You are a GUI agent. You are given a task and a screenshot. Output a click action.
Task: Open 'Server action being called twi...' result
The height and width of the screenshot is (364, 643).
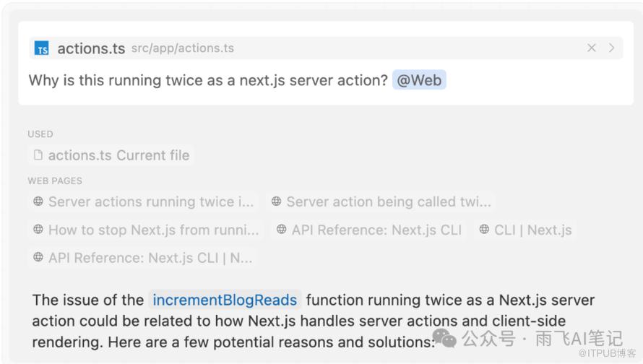tap(381, 201)
